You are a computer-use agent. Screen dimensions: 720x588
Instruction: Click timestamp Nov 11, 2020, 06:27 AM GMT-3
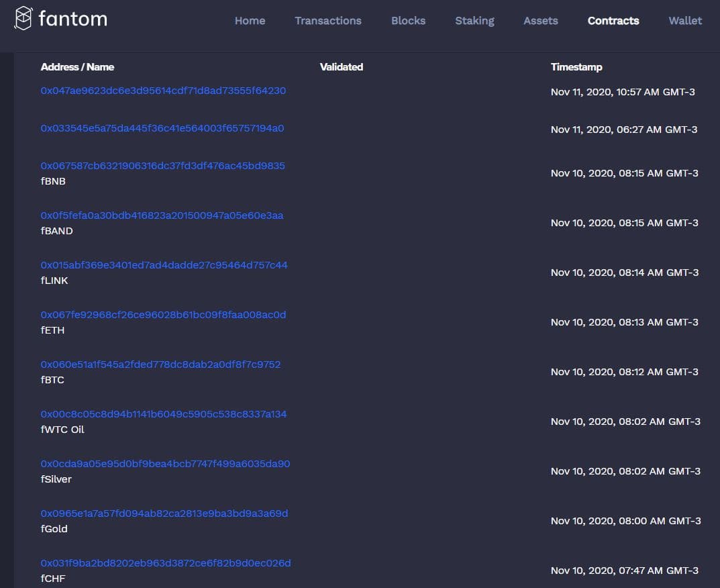tap(624, 130)
